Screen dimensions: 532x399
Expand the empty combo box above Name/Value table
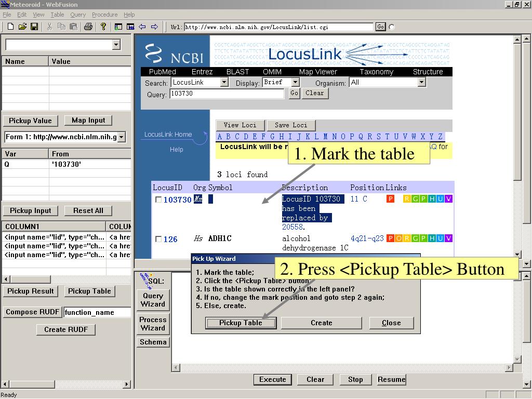click(116, 45)
